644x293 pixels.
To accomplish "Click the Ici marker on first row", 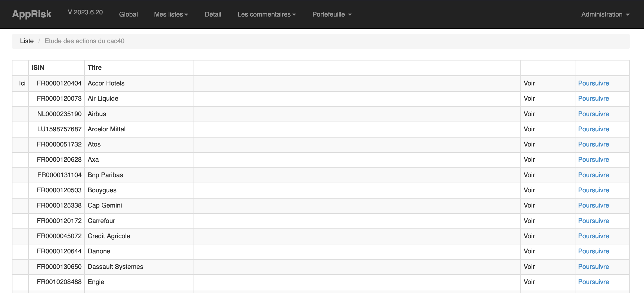I will click(x=22, y=83).
